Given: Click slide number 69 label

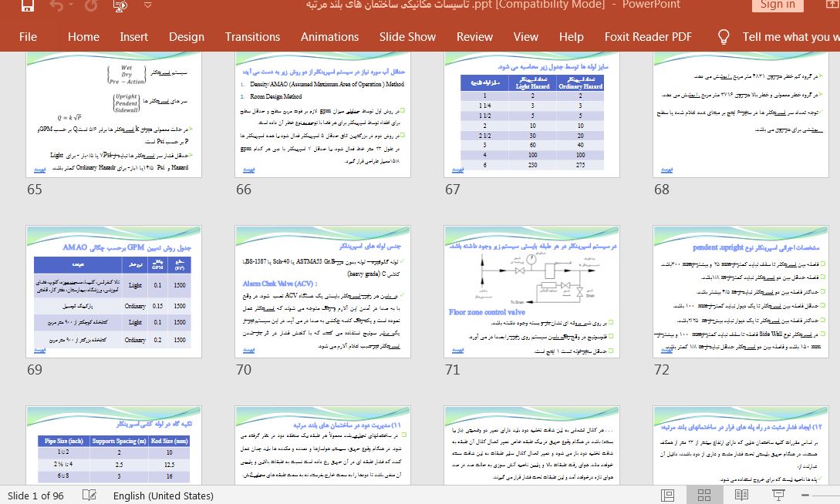Looking at the screenshot, I should [x=34, y=370].
